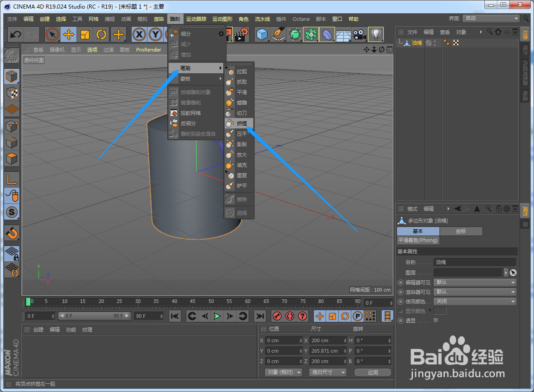
Task: Switch to the 基本 tab
Action: click(x=418, y=231)
